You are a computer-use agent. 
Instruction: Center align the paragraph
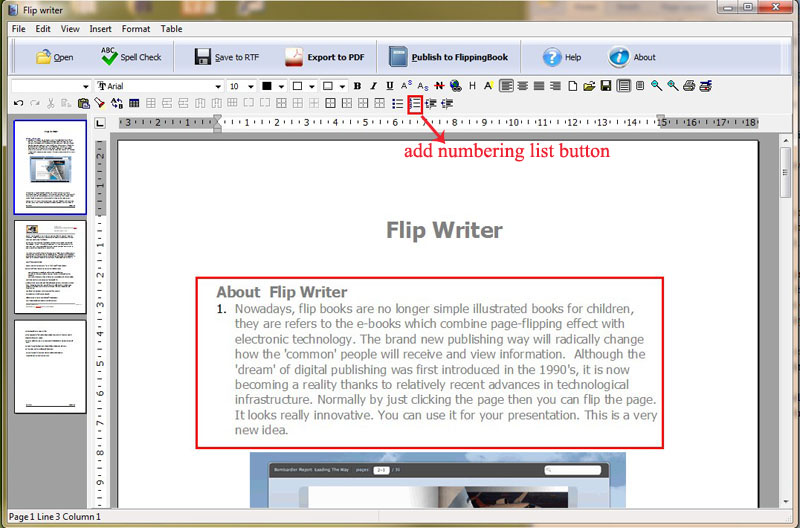pos(522,86)
